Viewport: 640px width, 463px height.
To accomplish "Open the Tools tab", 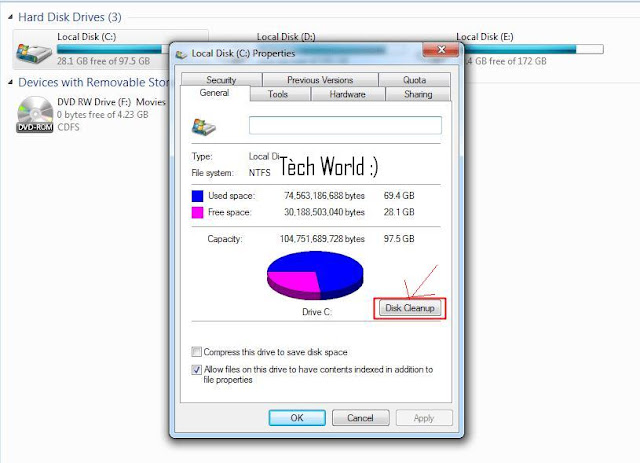I will [278, 94].
